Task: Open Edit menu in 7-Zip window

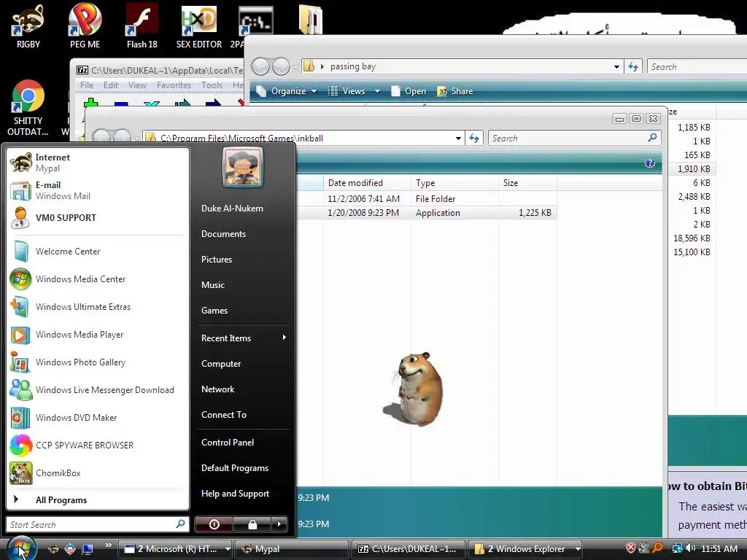Action: (111, 85)
